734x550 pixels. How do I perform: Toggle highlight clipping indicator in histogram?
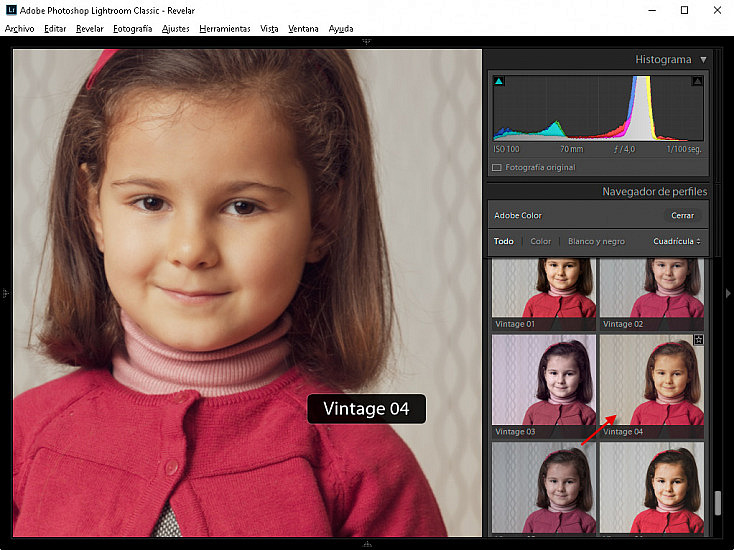(697, 81)
